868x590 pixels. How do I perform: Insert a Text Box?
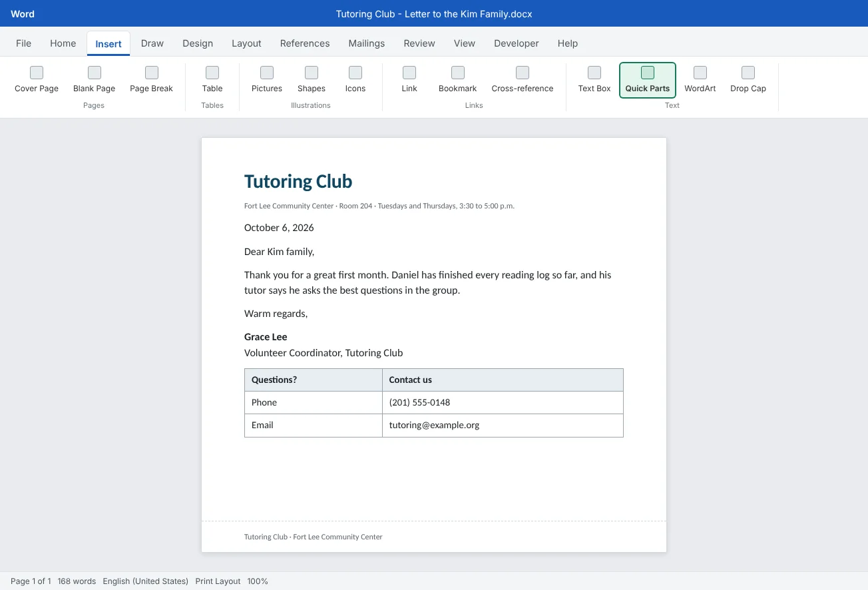[x=594, y=80]
